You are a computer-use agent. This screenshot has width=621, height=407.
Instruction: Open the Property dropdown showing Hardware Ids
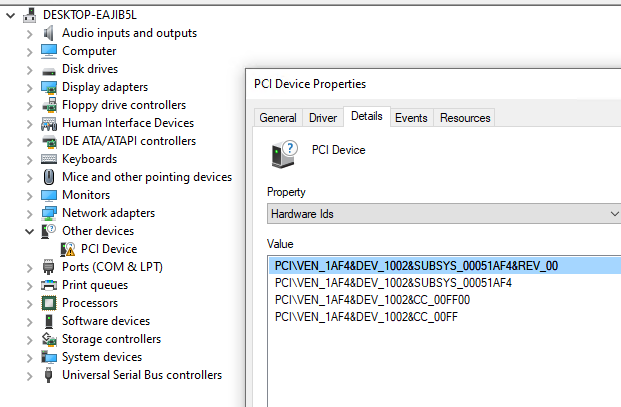(444, 214)
